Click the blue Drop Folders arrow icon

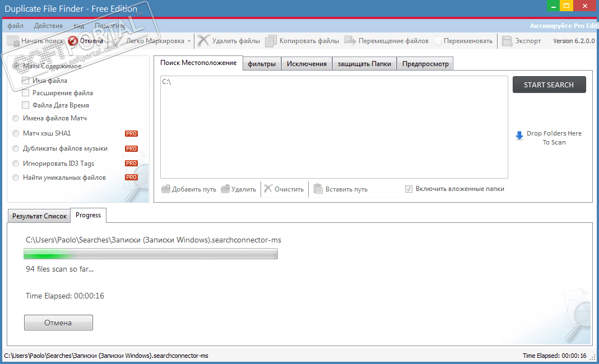point(519,136)
